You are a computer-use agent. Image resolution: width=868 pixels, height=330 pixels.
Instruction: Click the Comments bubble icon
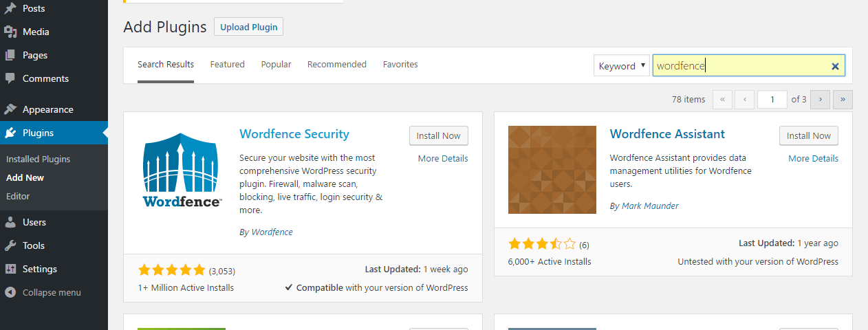click(x=10, y=78)
